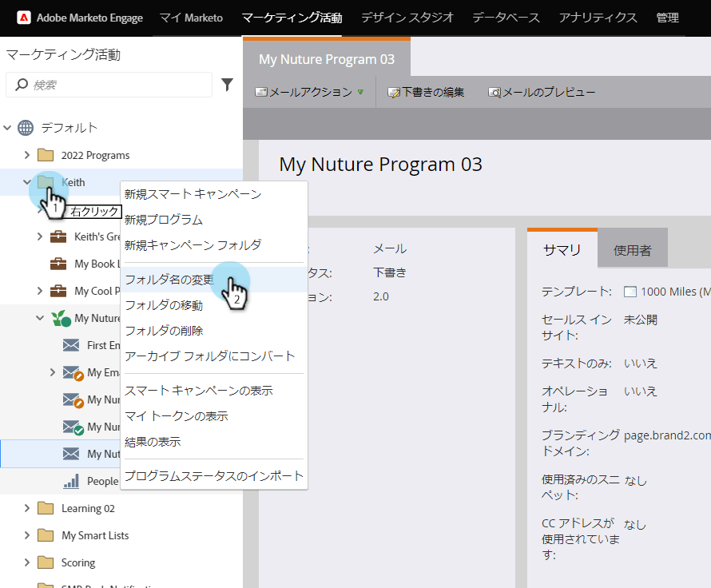The width and height of the screenshot is (711, 588).
Task: Click the 2022 Programs folder icon
Action: (x=46, y=155)
